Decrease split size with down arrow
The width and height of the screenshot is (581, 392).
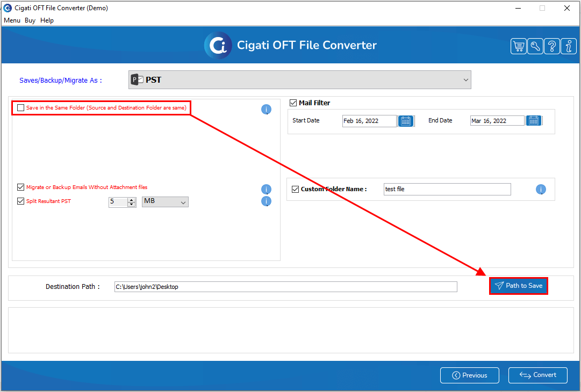[132, 205]
